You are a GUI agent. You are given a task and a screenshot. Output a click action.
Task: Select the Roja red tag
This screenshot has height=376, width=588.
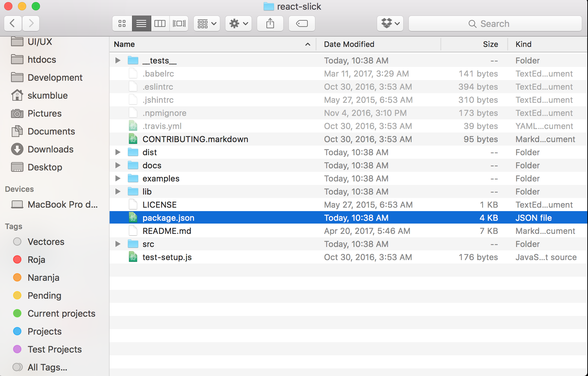[36, 259]
